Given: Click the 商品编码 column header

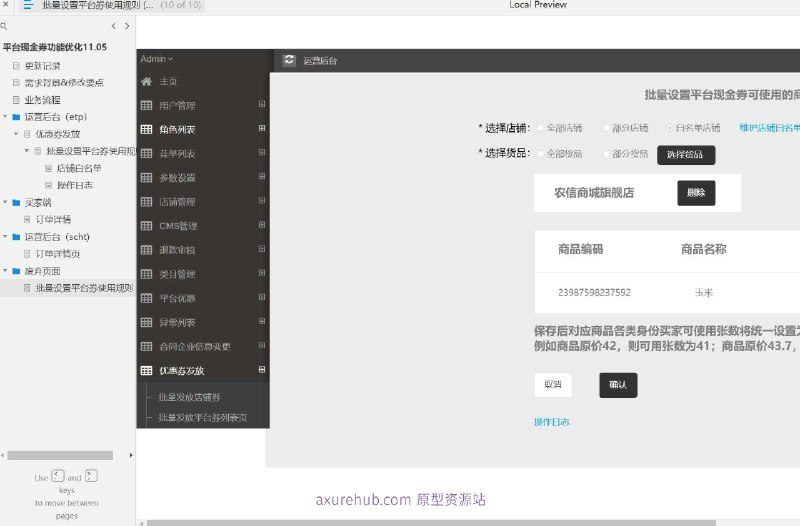Looking at the screenshot, I should point(580,249).
